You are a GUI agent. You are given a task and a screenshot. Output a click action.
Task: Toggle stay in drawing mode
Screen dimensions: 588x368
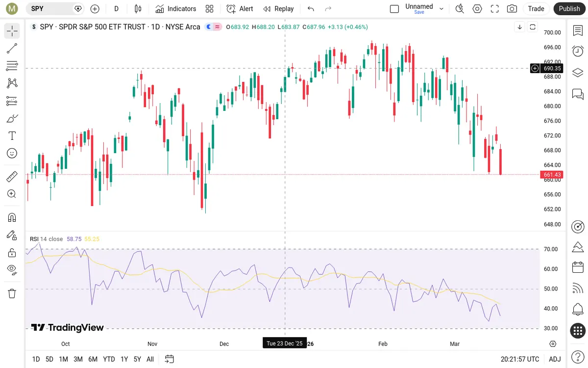[x=12, y=235]
